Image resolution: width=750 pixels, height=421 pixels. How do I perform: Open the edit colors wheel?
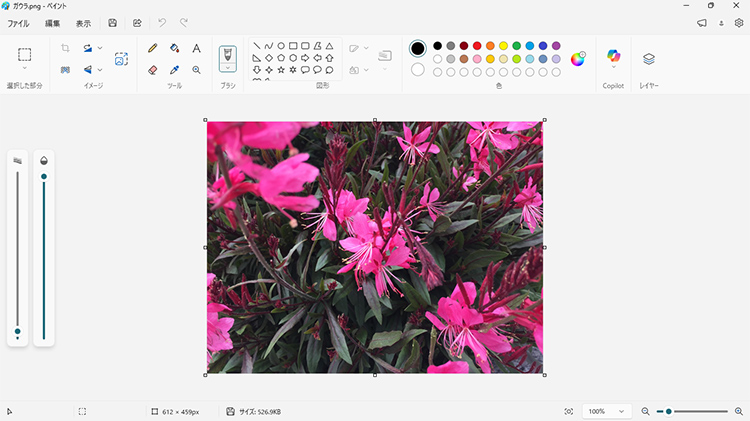(578, 59)
